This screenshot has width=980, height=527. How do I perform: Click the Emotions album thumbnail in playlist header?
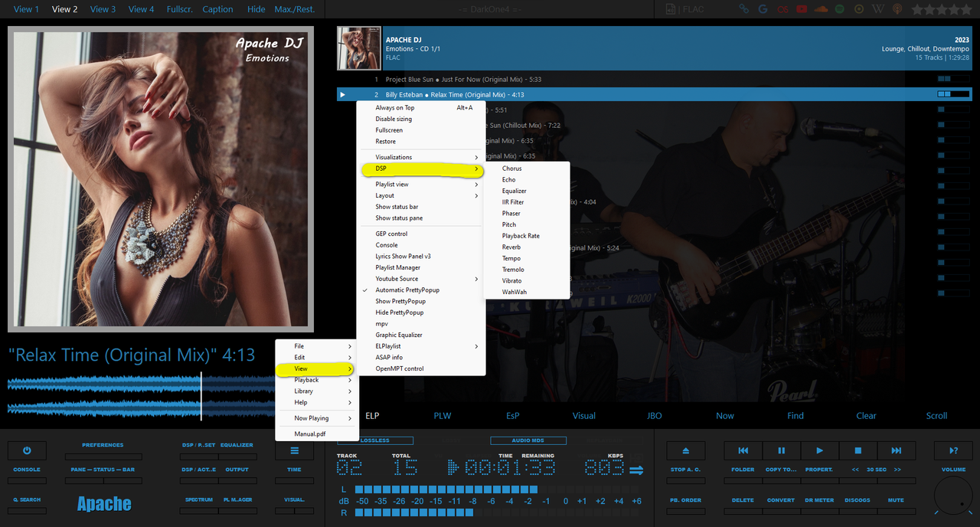click(x=358, y=48)
